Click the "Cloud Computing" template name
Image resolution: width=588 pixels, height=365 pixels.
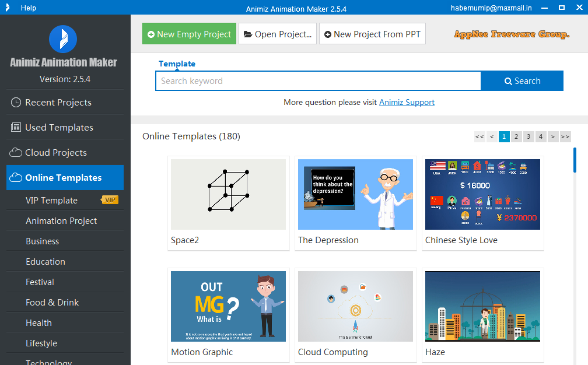(333, 352)
